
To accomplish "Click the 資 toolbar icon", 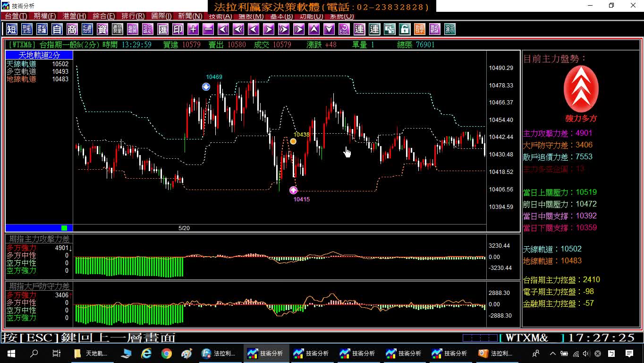I will [x=102, y=29].
